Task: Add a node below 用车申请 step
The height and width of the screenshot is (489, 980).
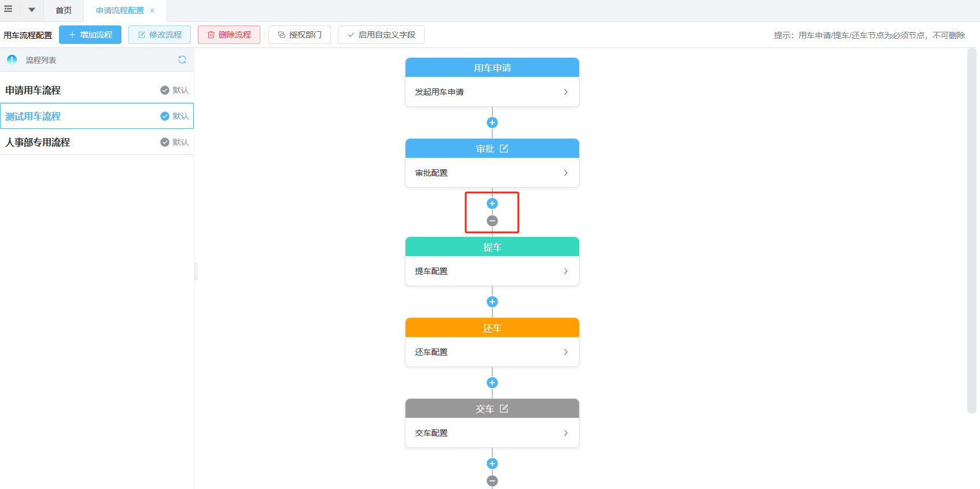Action: [x=492, y=123]
